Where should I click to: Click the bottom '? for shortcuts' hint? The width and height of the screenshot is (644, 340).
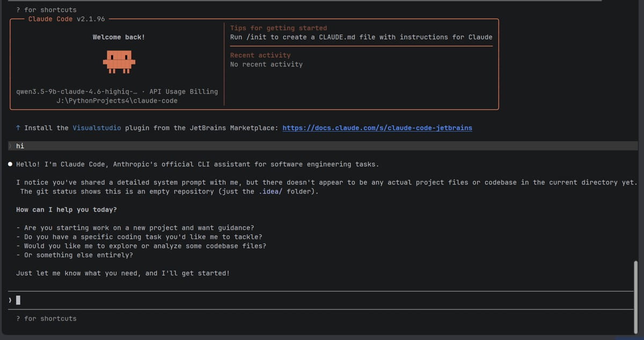pyautogui.click(x=46, y=319)
